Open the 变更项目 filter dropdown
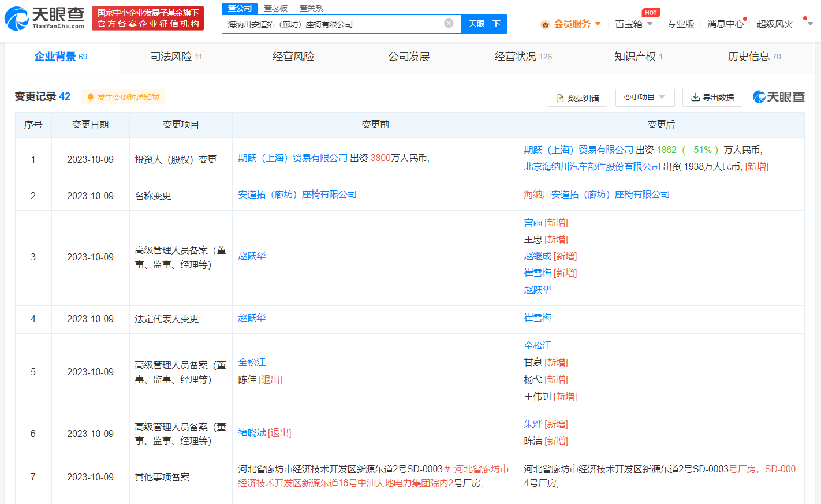Viewport: 821px width, 504px height. (x=644, y=98)
